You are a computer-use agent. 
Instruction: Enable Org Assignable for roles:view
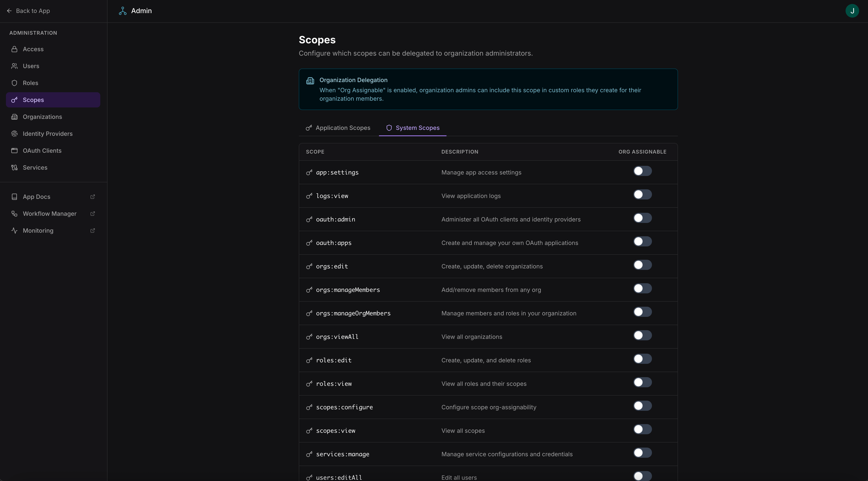point(642,382)
